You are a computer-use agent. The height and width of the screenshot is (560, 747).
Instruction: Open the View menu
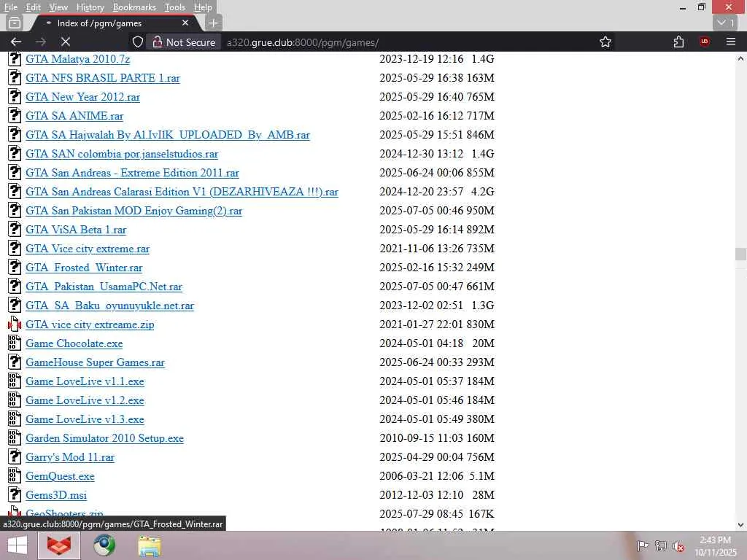click(x=58, y=7)
